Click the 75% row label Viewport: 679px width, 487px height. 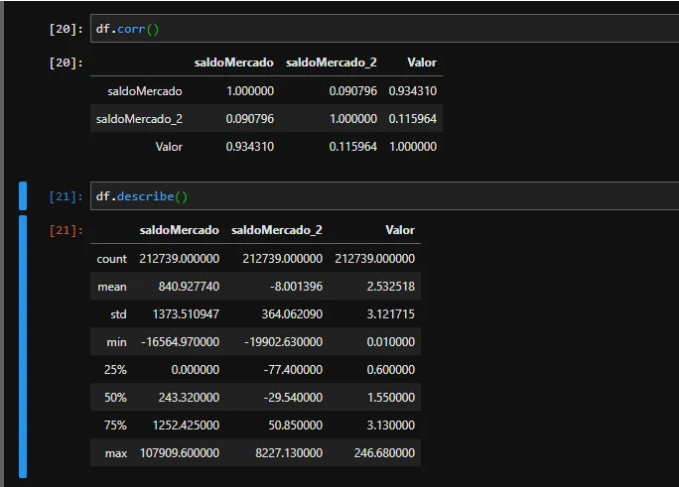[x=115, y=425]
